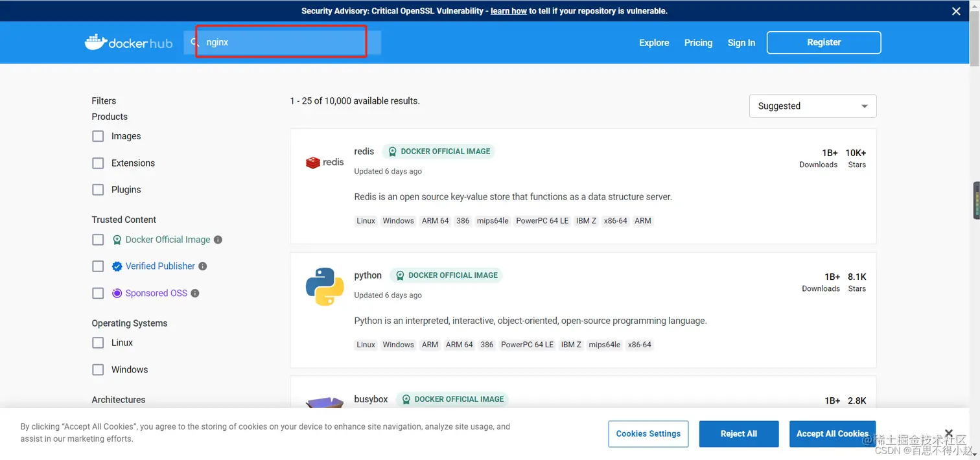Viewport: 980px width, 460px height.
Task: Click the Docker Official Image filter label
Action: point(168,240)
